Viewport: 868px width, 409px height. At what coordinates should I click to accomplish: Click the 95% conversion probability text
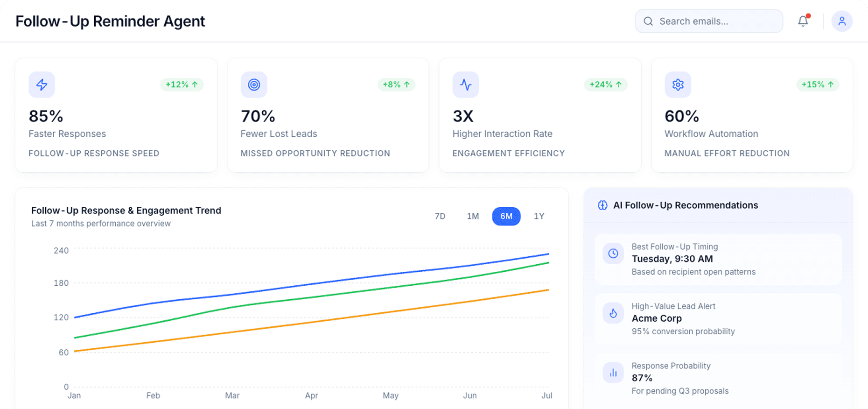[683, 331]
